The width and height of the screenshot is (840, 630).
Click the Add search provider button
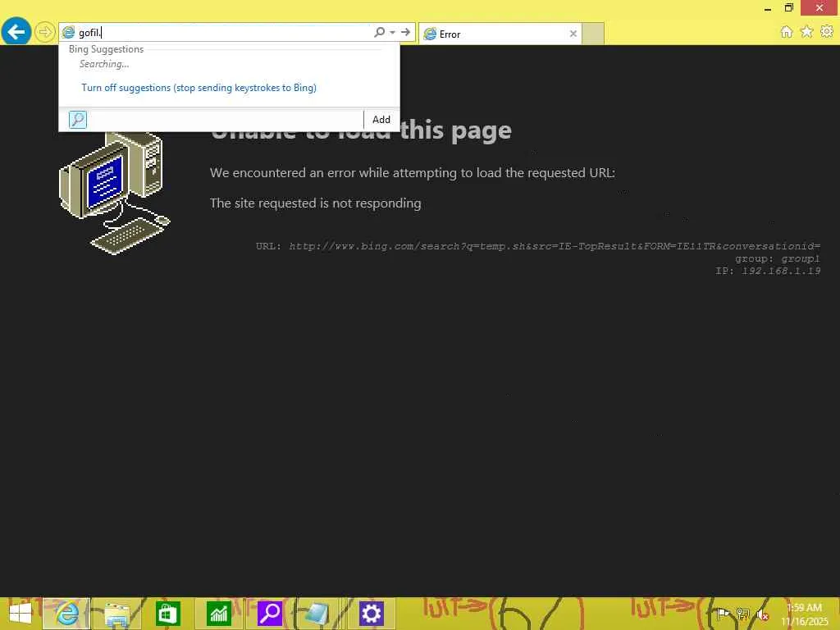tap(381, 120)
